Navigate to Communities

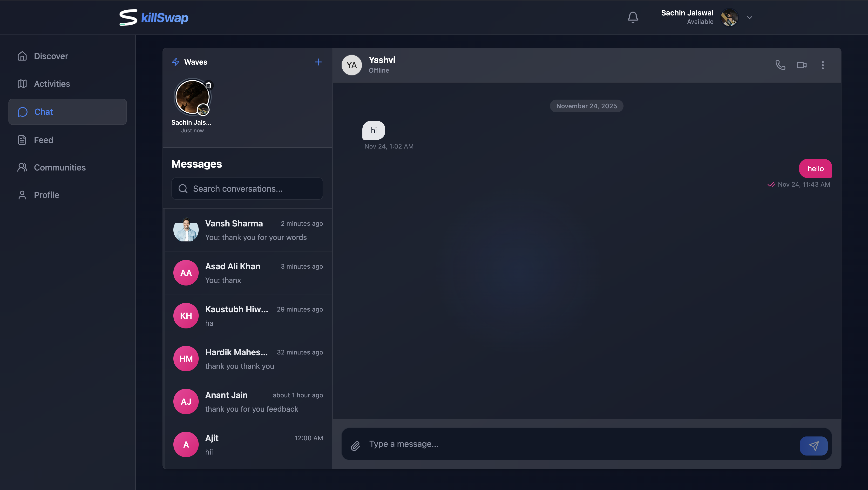coord(60,168)
